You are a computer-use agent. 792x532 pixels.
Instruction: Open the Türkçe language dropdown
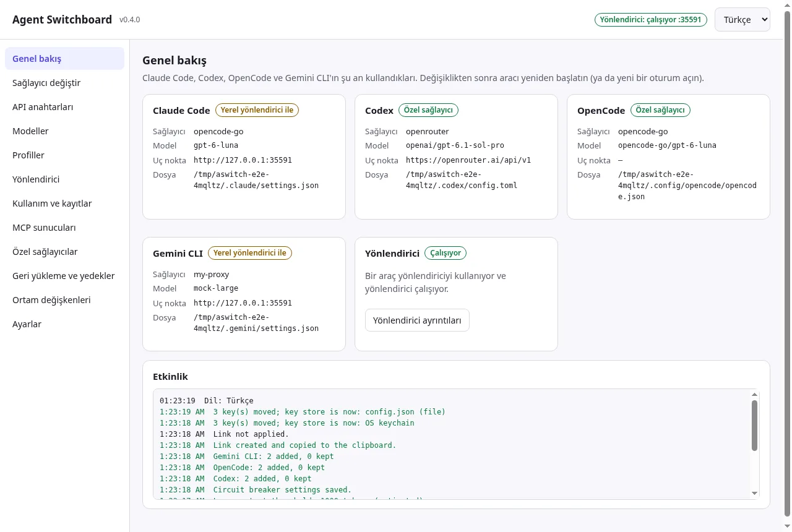(742, 19)
